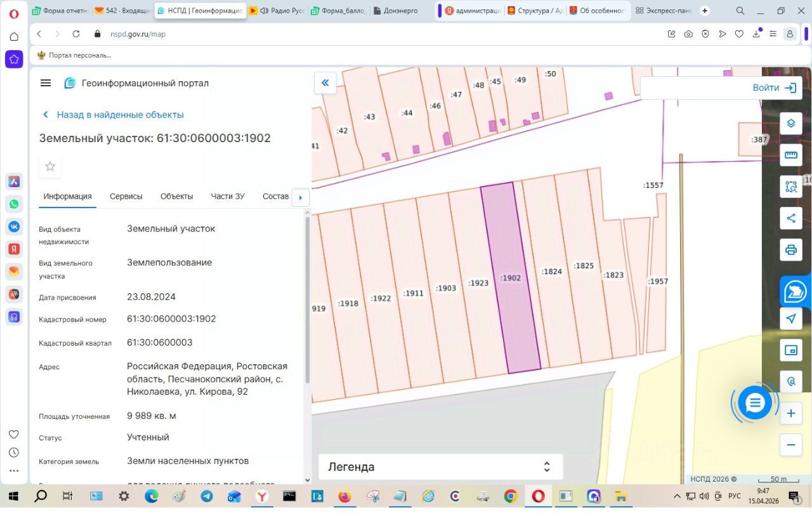
Task: Open the Opera easy setup sliders icon
Action: 773,34
